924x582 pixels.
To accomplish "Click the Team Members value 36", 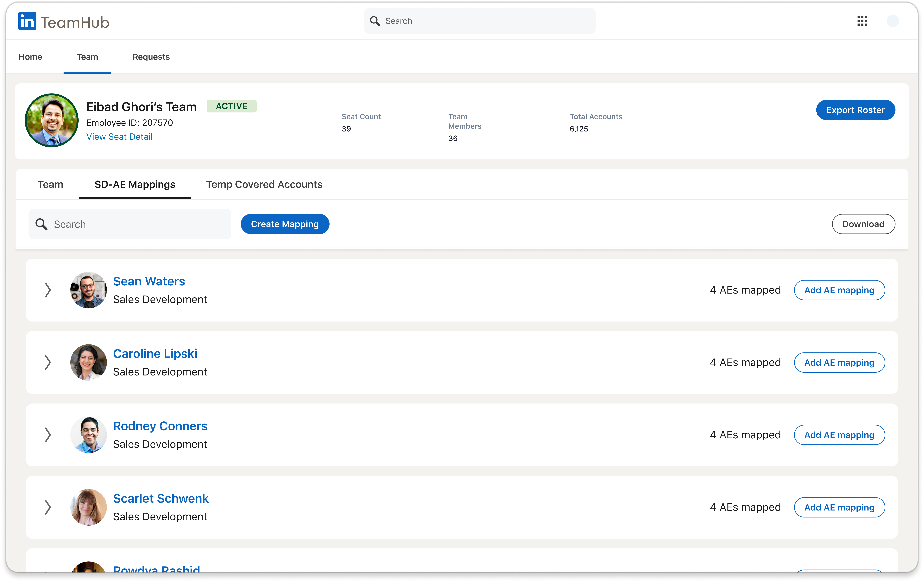I will pos(453,139).
